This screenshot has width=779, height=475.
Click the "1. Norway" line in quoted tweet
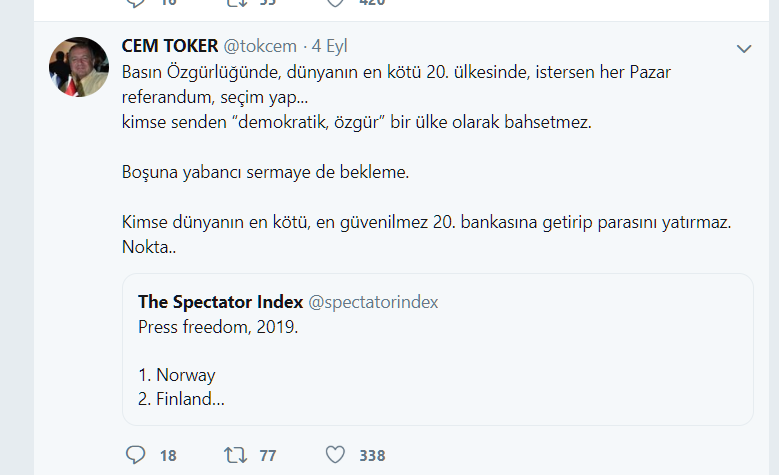click(177, 376)
